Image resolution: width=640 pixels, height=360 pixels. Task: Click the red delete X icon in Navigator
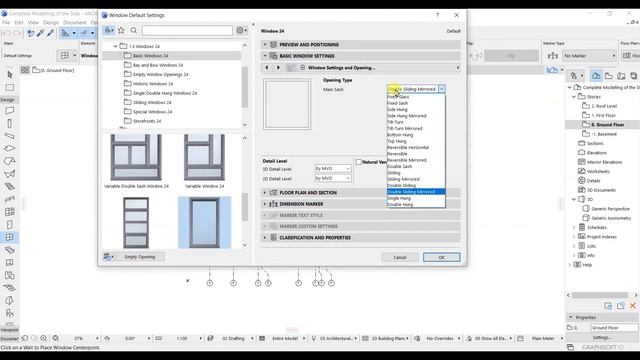pyautogui.click(x=633, y=306)
